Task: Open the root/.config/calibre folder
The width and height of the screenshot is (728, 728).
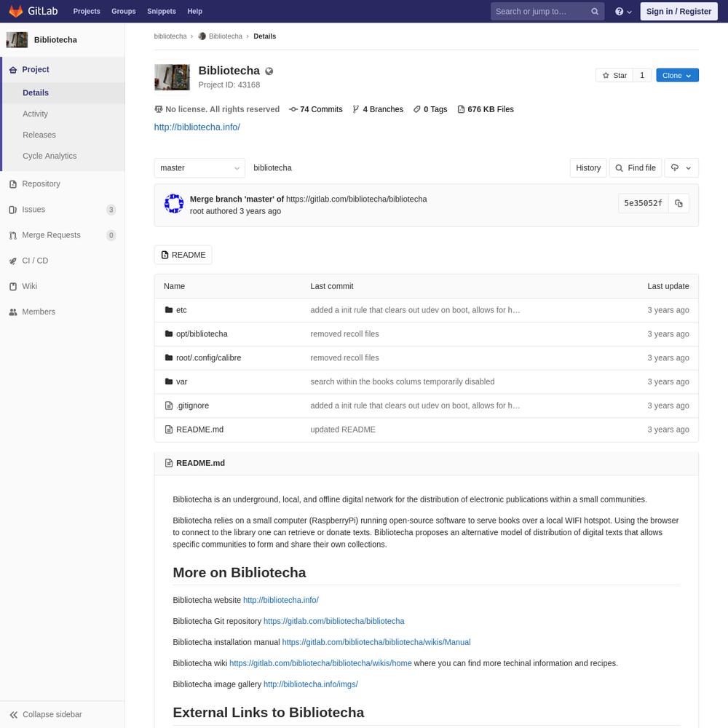Action: 208,358
